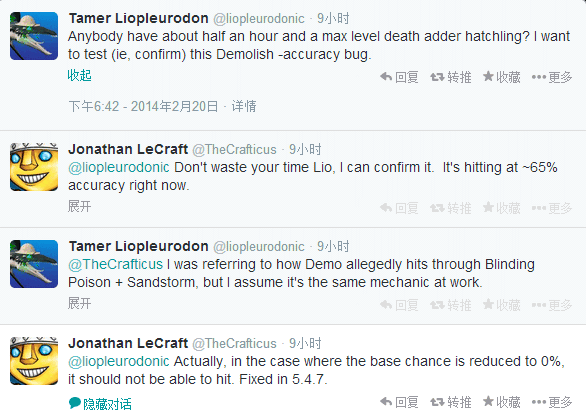
Task: Expand the Blinding Poison tweet via 展开
Action: (80, 303)
